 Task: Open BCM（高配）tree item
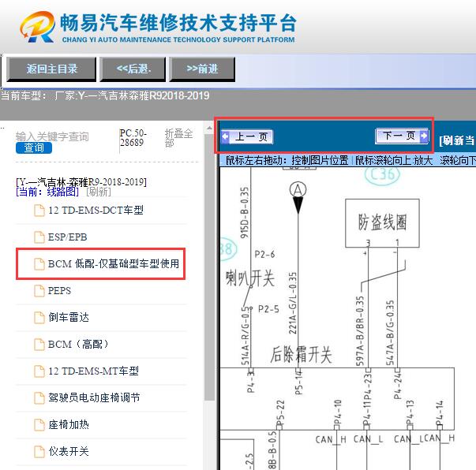point(78,344)
